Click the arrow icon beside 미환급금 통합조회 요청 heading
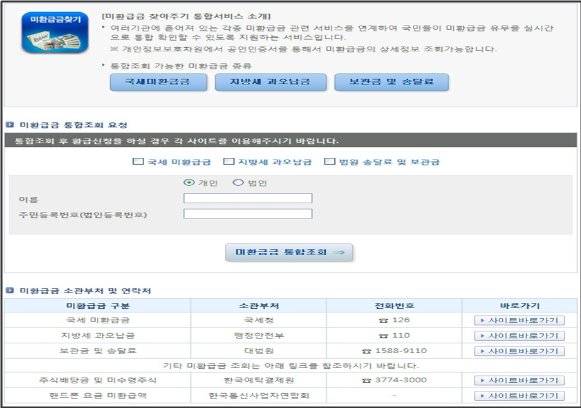Viewport: 581px width, 408px height. click(x=10, y=125)
